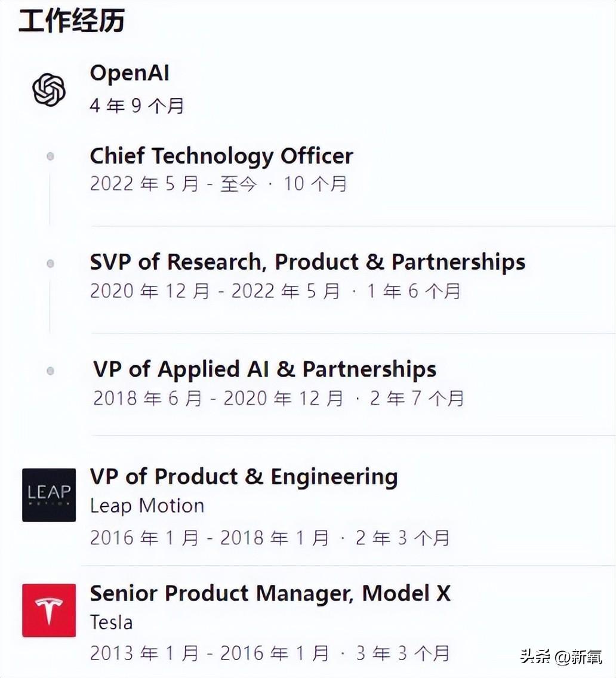Click the 头条 @新氧 watermark

(561, 657)
